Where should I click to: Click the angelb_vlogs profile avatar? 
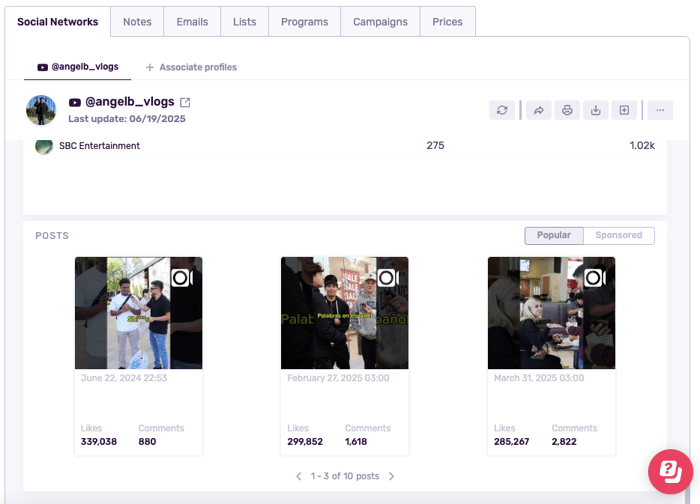[41, 110]
